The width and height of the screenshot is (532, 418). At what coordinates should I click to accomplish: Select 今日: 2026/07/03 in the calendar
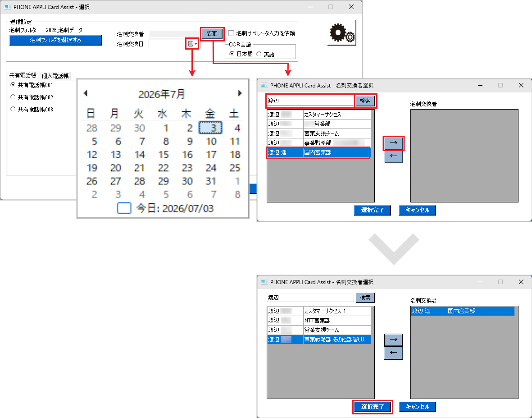tap(175, 208)
